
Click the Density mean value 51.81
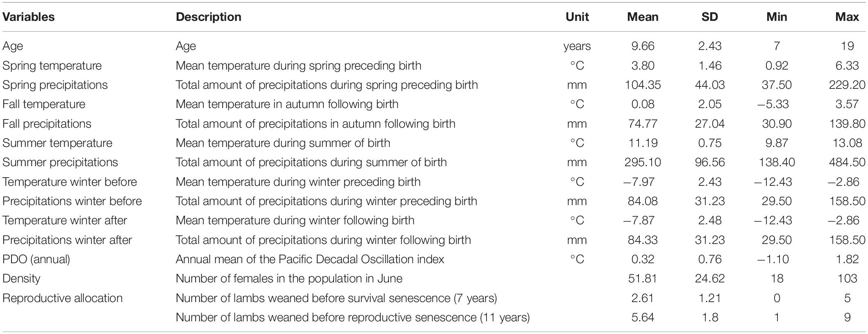click(643, 278)
